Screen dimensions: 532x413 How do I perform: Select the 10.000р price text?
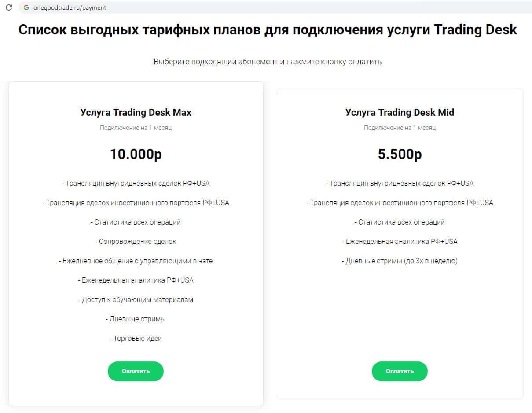coord(136,154)
